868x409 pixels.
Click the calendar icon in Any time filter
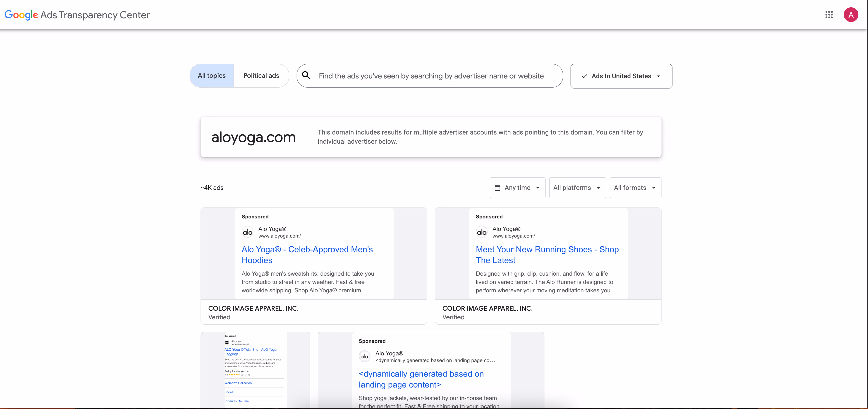pos(498,188)
